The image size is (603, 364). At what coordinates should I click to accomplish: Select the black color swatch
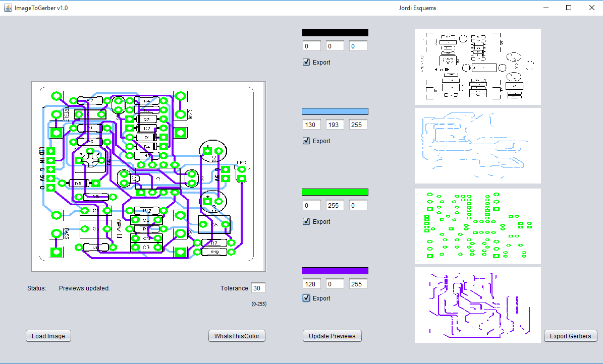pyautogui.click(x=335, y=32)
